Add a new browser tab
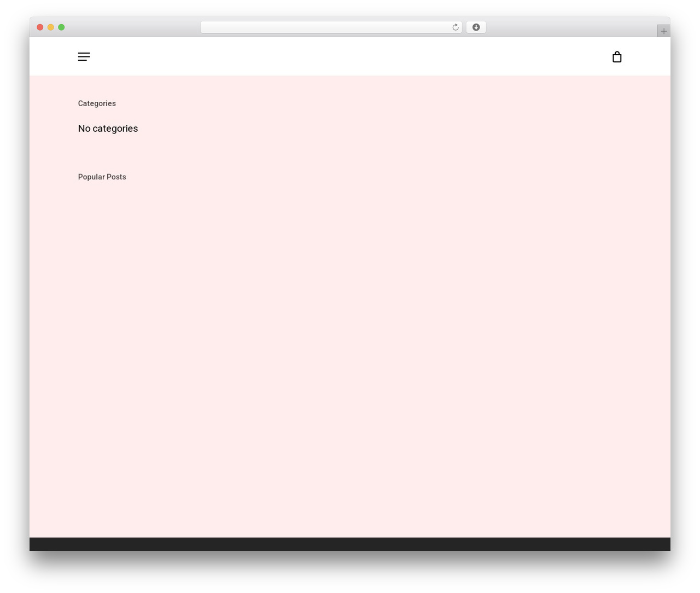The width and height of the screenshot is (700, 593). (x=663, y=31)
